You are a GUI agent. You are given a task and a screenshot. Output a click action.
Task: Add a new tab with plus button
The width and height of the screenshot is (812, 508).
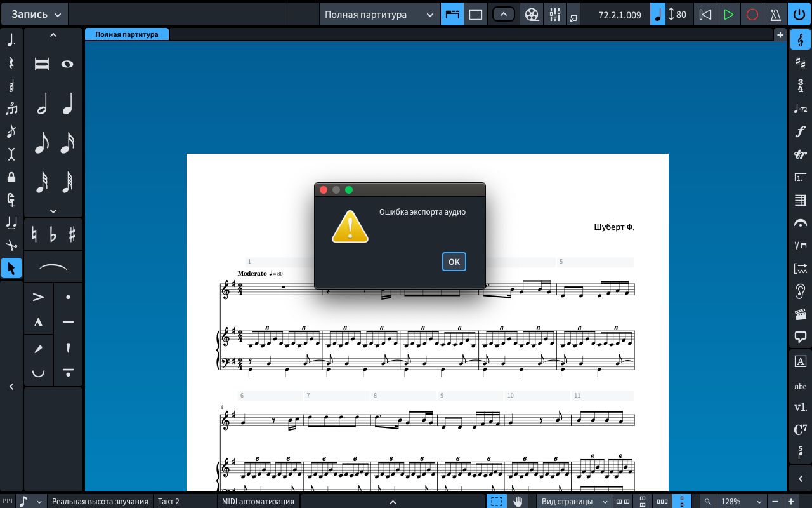780,35
